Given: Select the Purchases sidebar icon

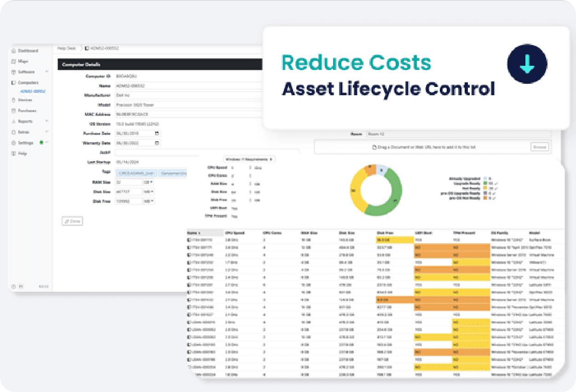Looking at the screenshot, I should [x=13, y=111].
